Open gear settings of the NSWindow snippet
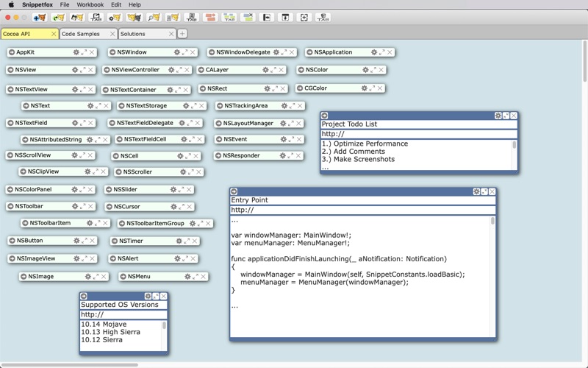This screenshot has height=368, width=588. [x=177, y=52]
